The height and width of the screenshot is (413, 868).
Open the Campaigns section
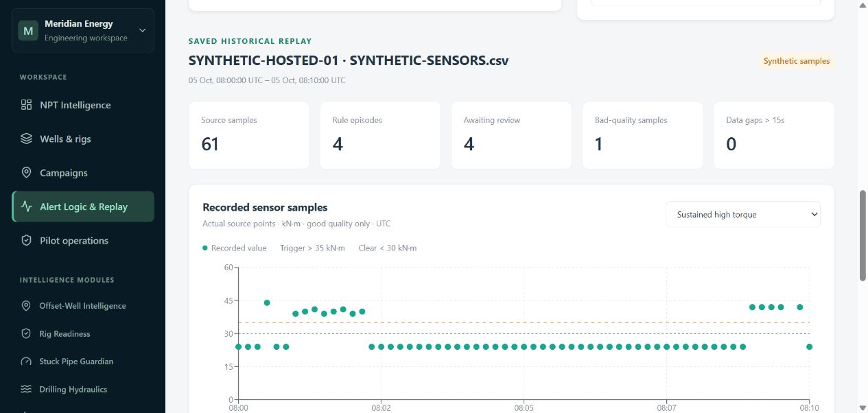pyautogui.click(x=83, y=173)
